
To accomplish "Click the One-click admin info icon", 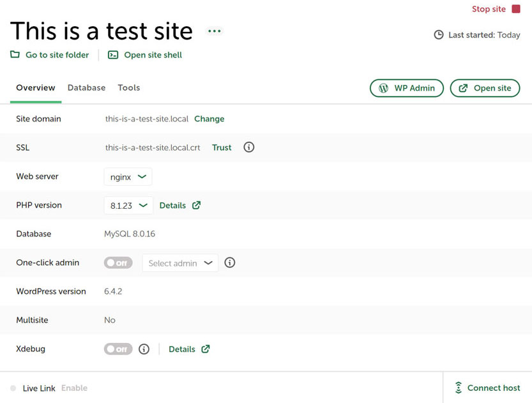I will pos(230,262).
